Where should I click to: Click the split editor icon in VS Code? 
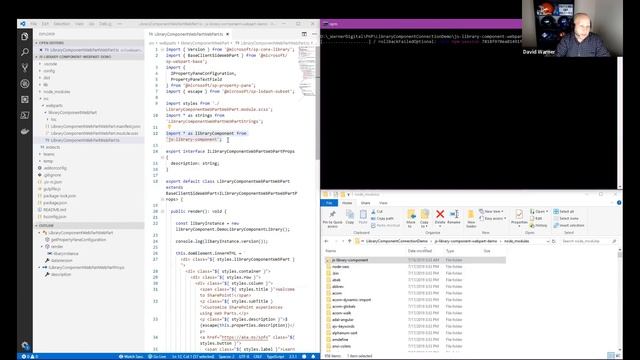(304, 34)
